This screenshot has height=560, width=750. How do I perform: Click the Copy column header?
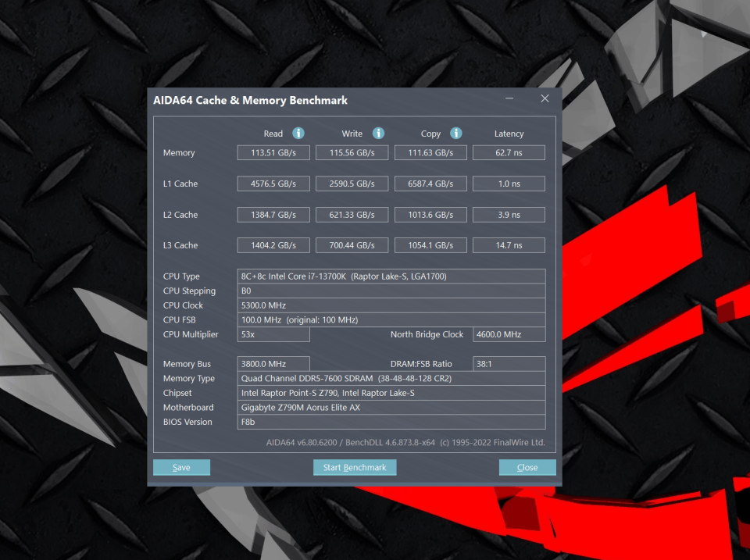pos(430,134)
